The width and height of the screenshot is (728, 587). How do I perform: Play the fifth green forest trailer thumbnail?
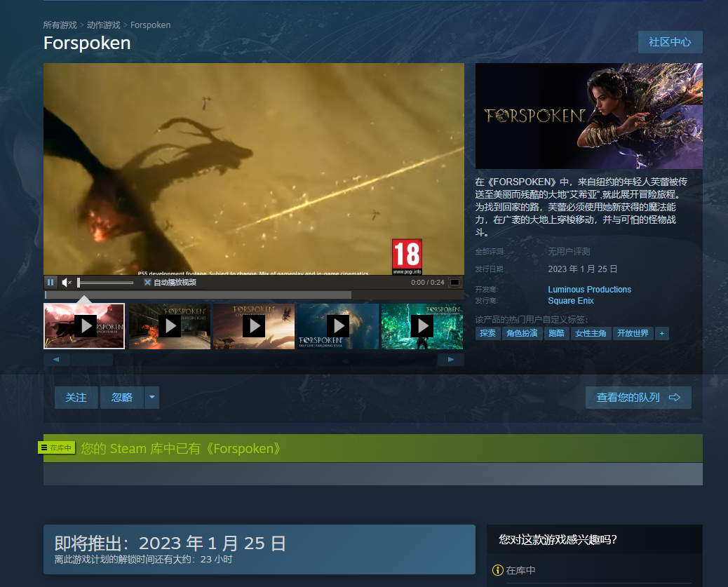coord(422,326)
